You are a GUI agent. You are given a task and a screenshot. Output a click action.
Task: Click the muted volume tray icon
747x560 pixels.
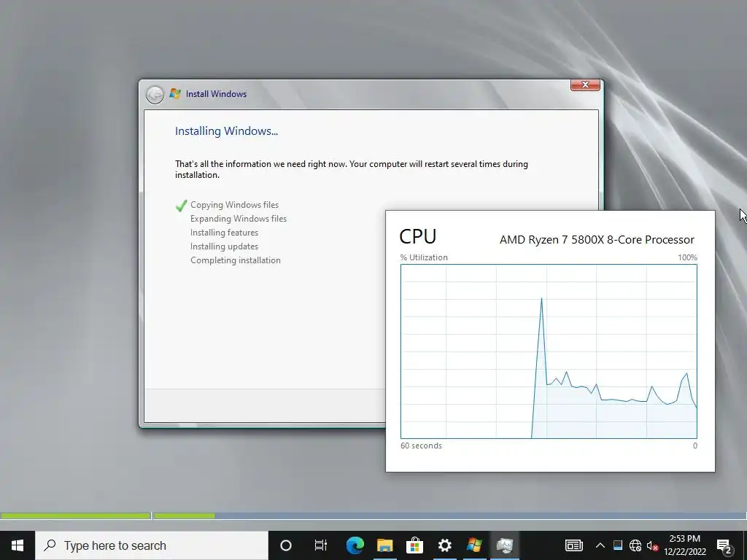652,545
